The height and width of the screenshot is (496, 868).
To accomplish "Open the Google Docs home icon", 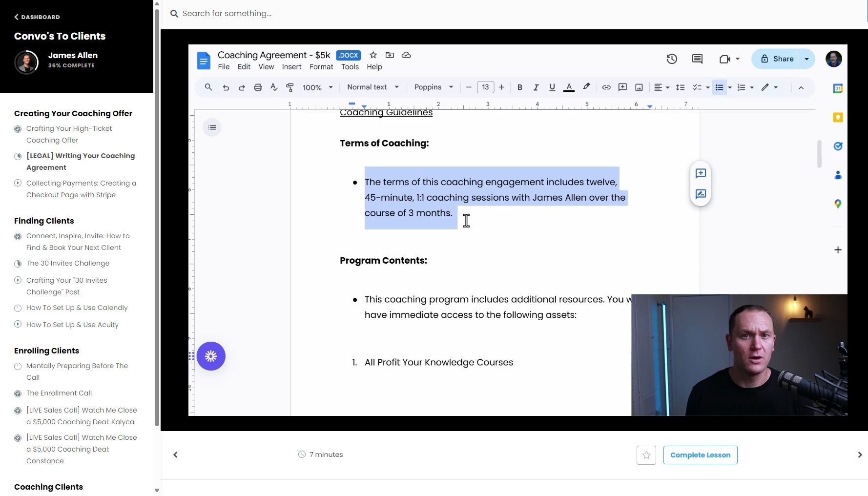I will coord(204,61).
